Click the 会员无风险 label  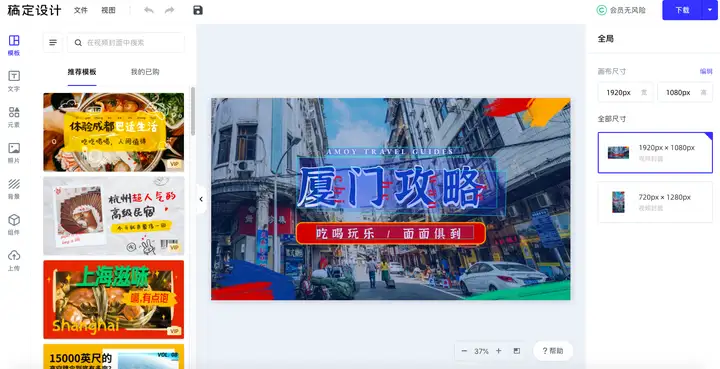(628, 10)
